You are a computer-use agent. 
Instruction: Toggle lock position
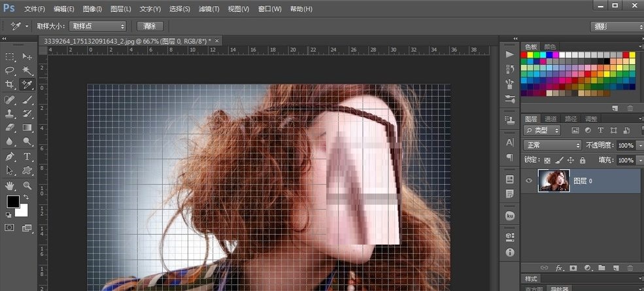tap(571, 160)
